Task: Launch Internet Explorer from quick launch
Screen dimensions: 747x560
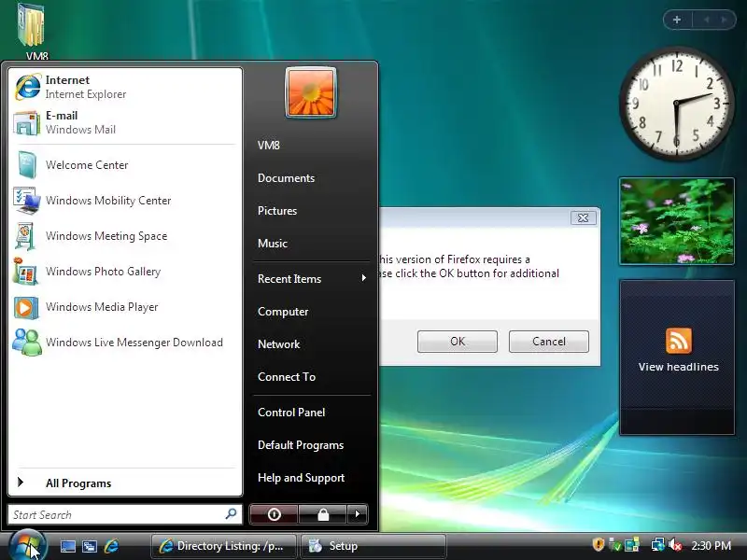Action: (x=111, y=546)
